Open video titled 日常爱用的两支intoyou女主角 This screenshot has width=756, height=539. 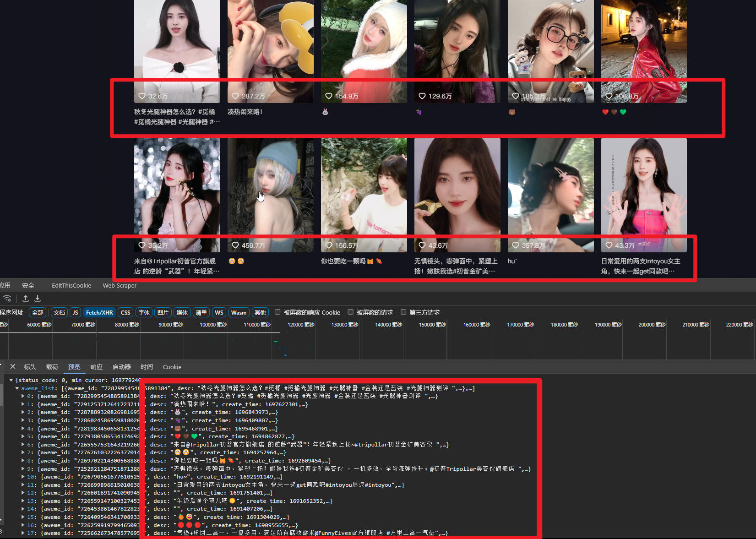tap(641, 266)
